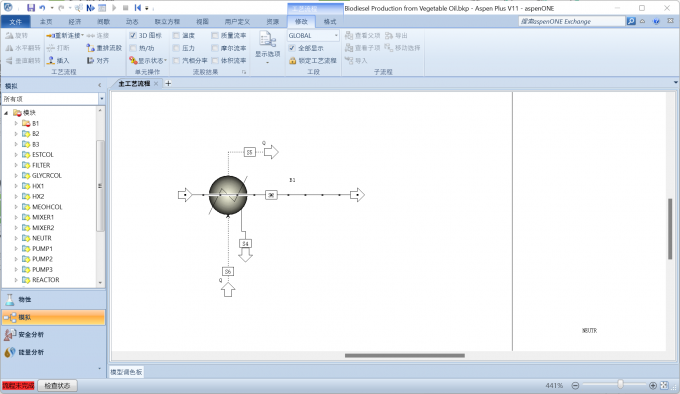This screenshot has width=680, height=394.
Task: Click the S6 stream label box
Action: [228, 271]
